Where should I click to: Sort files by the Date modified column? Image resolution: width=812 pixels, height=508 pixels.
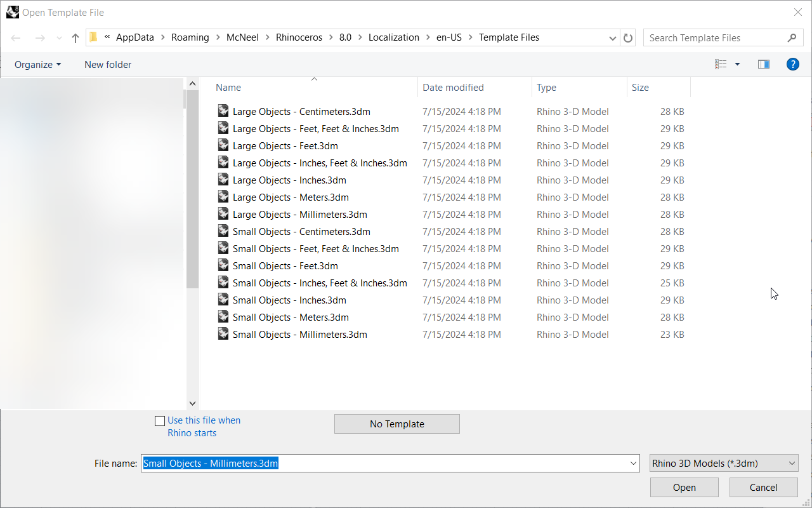(x=453, y=88)
